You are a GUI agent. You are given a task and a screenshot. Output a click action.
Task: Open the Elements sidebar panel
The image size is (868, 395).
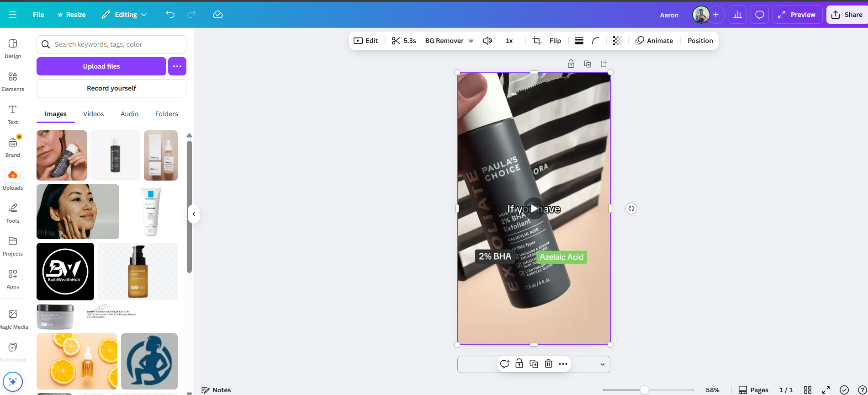tap(13, 82)
